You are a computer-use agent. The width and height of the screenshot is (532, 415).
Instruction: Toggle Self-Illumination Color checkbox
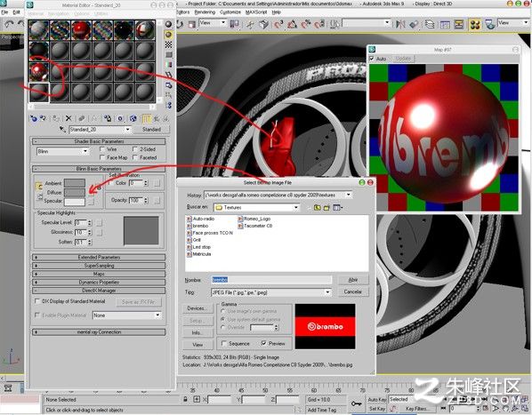point(110,182)
